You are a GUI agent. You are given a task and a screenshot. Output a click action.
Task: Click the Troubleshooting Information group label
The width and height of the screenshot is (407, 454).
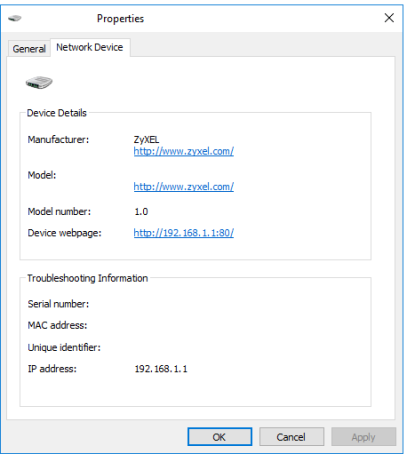pyautogui.click(x=88, y=278)
